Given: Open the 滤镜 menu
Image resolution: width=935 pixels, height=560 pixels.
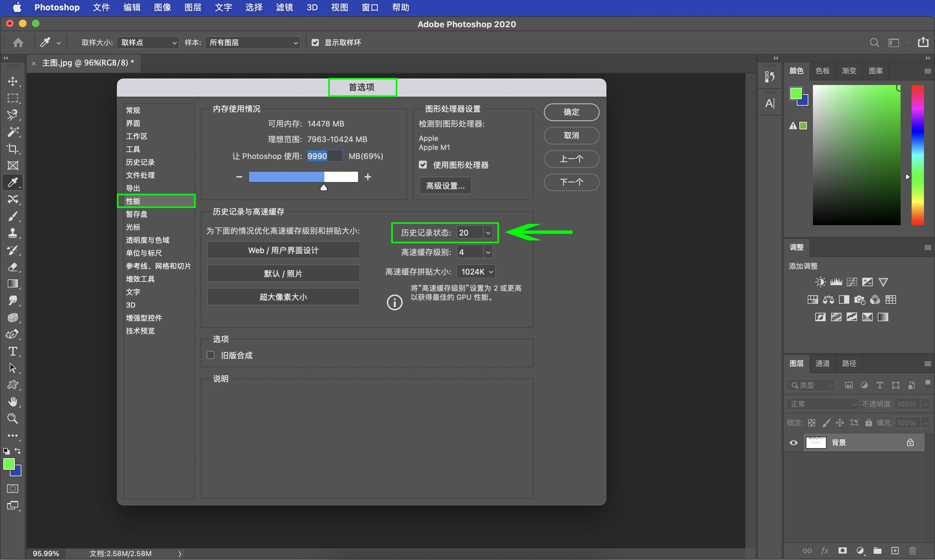Looking at the screenshot, I should point(284,7).
